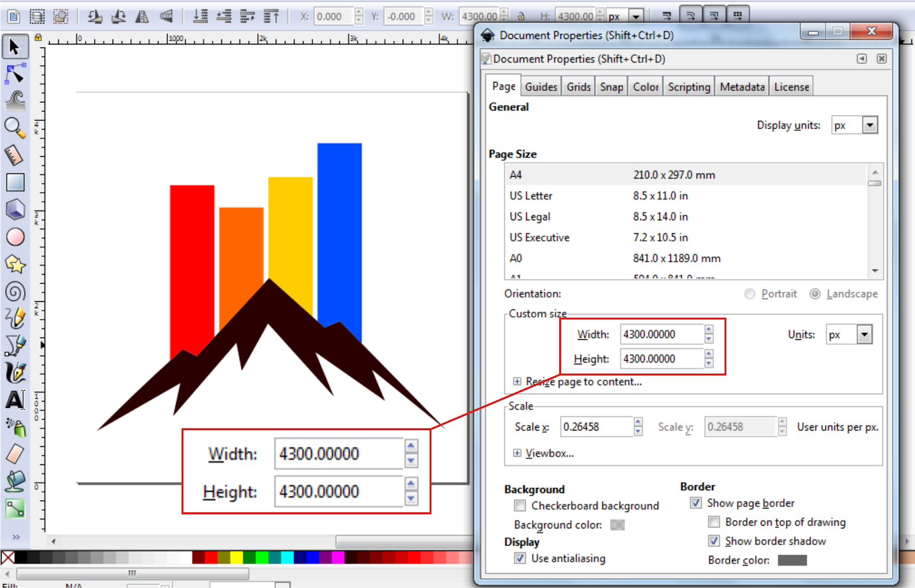Switch to the Metadata tab
915x588 pixels.
[x=742, y=86]
